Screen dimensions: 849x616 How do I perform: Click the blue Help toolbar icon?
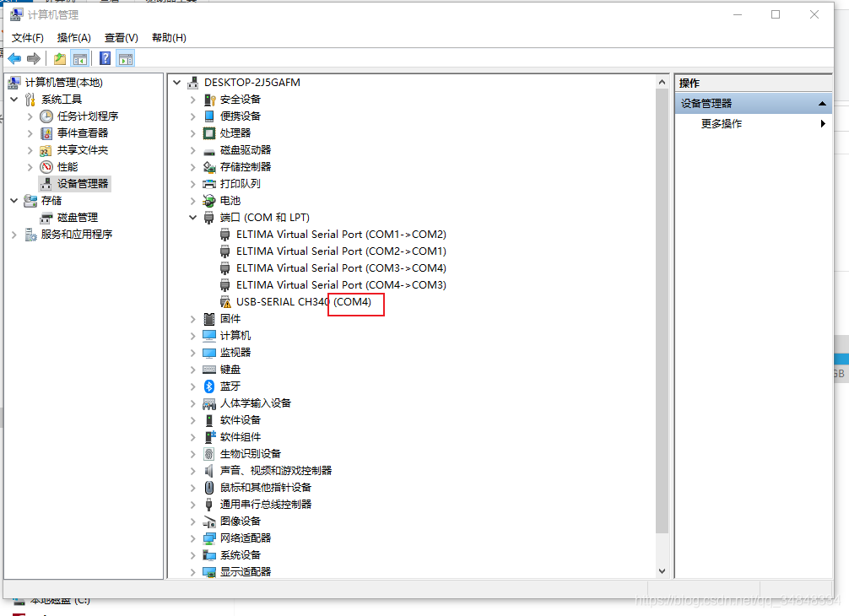pyautogui.click(x=105, y=58)
